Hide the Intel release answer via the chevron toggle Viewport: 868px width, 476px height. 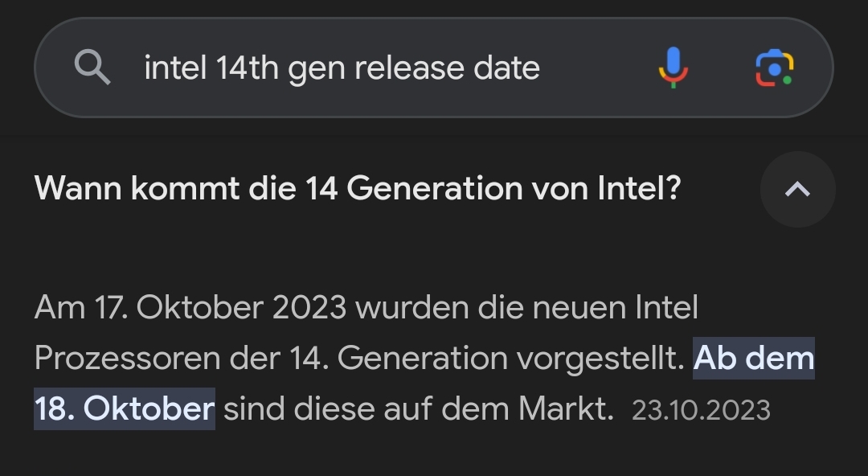tap(797, 189)
